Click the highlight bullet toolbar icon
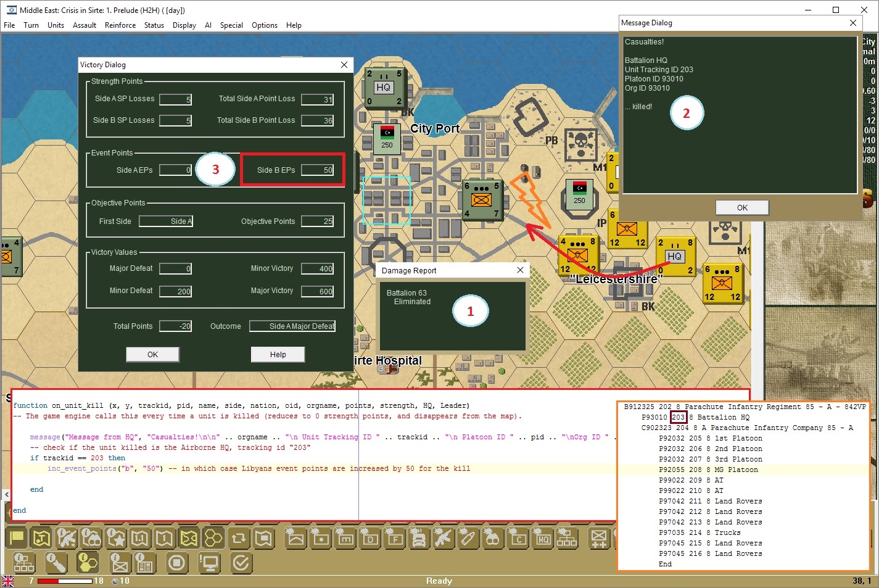Screen dimensions: 879x588 click(x=468, y=537)
